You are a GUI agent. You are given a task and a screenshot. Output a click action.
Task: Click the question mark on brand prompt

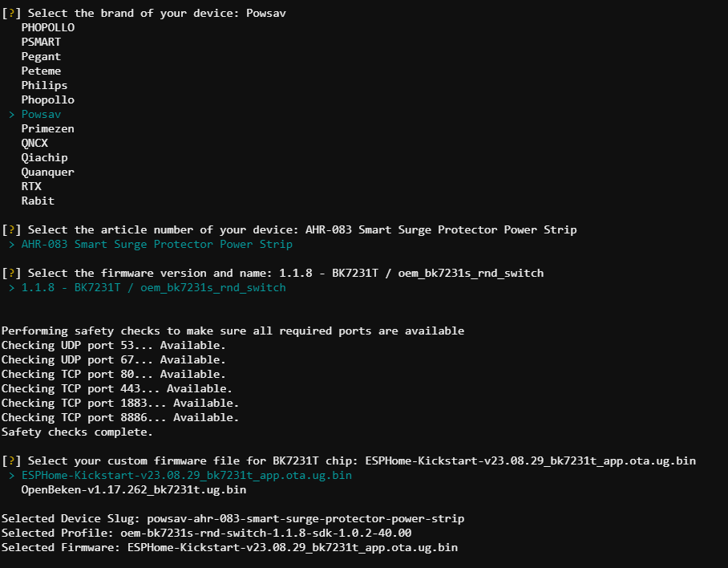(11, 13)
